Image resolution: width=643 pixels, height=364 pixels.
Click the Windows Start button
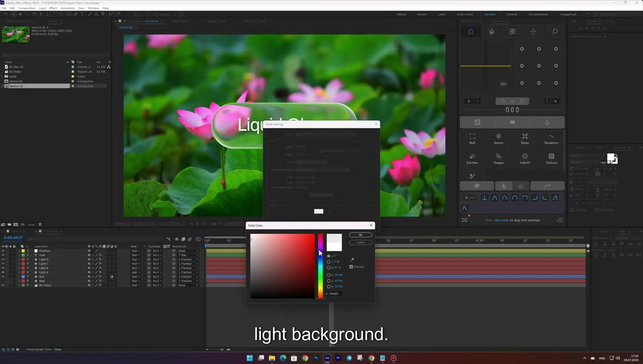(250, 358)
